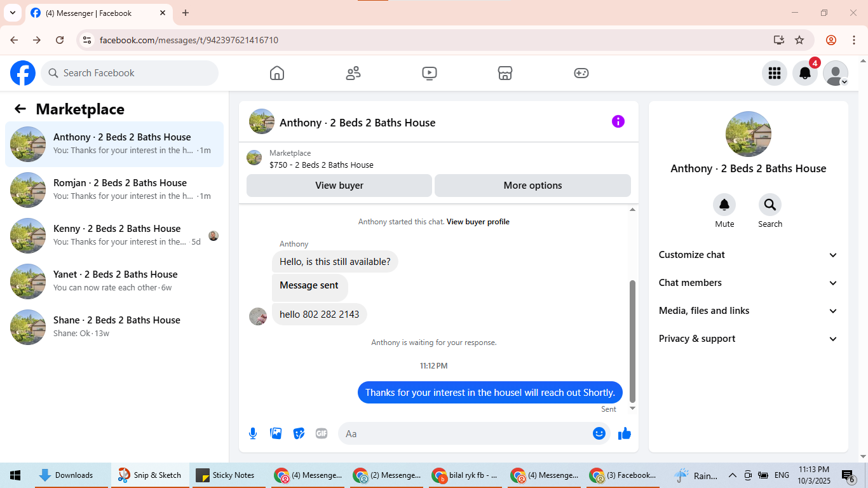Click the Search Facebook field
Viewport: 868px width, 488px height.
130,73
